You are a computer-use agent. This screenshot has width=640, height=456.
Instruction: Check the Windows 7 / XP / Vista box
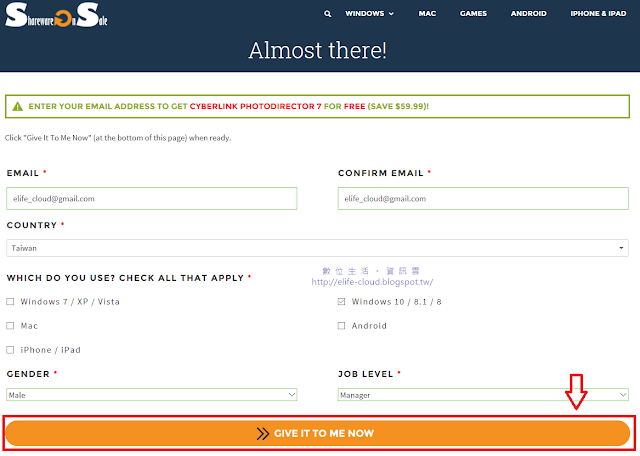pos(10,301)
